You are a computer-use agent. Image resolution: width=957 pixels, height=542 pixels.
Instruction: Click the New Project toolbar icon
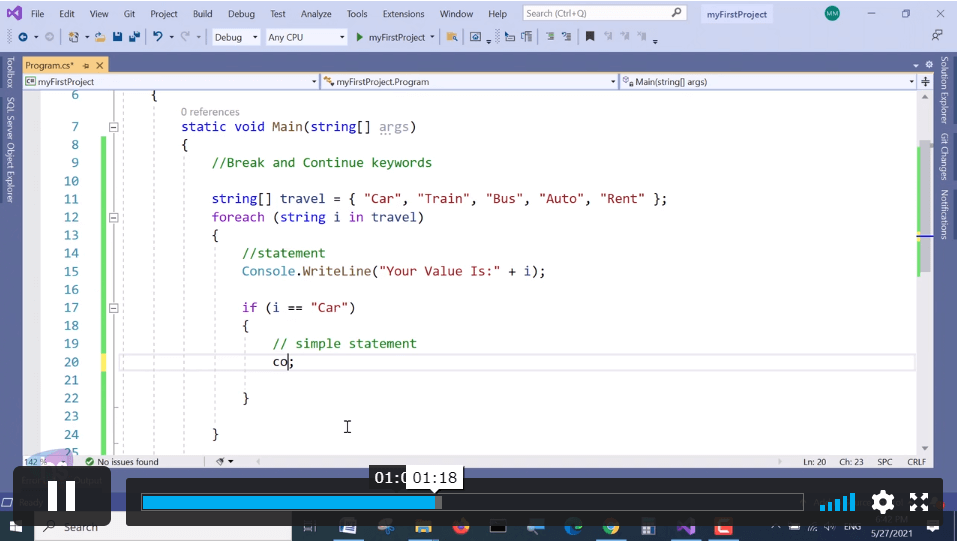(73, 37)
